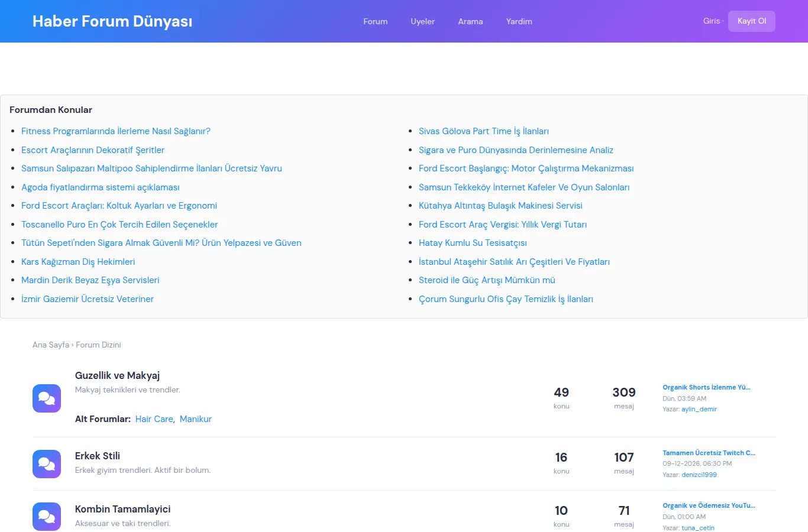Image resolution: width=808 pixels, height=532 pixels.
Task: Open topic Fitness Programlarında İlerleme Nasıl Sağlanır?
Action: coord(116,131)
